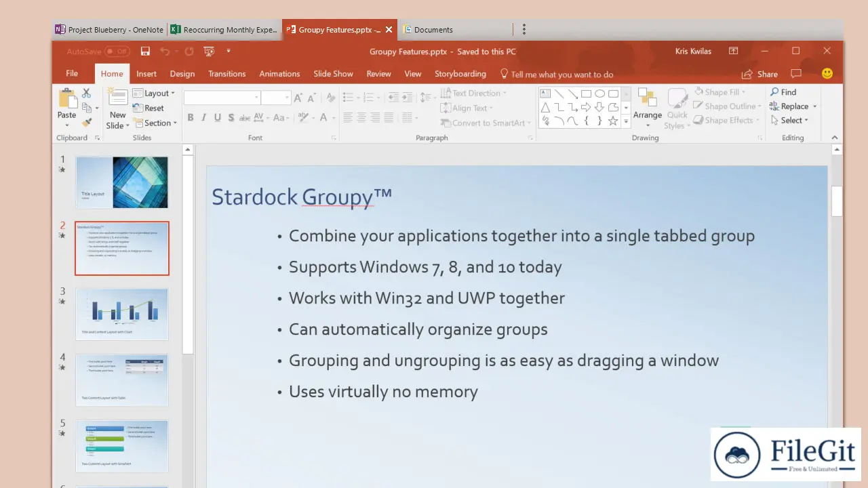The width and height of the screenshot is (868, 488).
Task: Open the Select dropdown in Editing
Action: (790, 121)
